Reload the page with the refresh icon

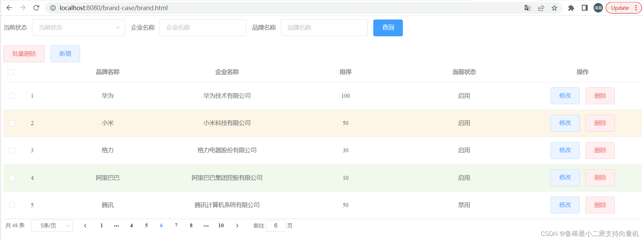(36, 8)
